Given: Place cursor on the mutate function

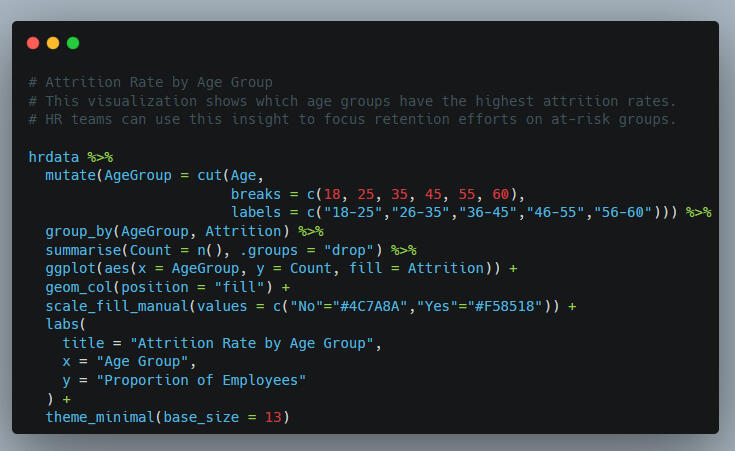Looking at the screenshot, I should click(70, 176).
